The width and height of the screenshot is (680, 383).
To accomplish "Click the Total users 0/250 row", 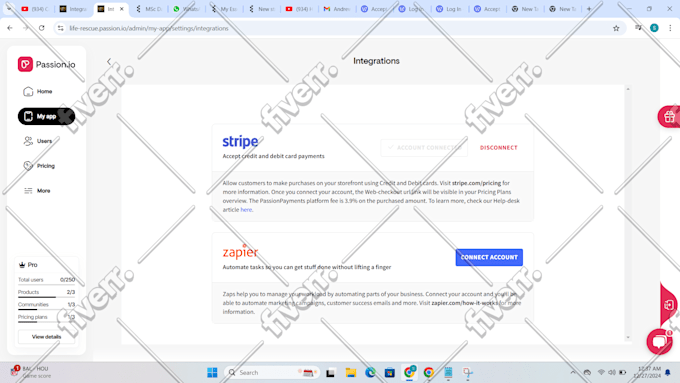I will pos(46,280).
